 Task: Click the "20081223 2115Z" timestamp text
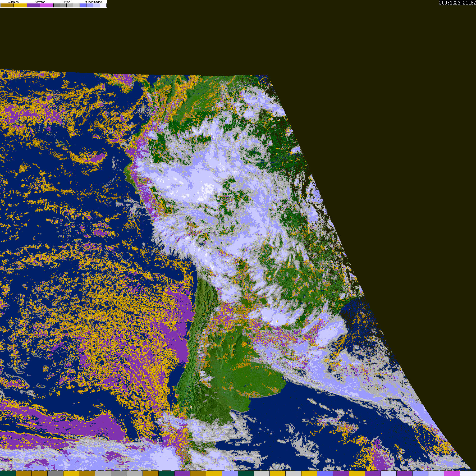457,3
